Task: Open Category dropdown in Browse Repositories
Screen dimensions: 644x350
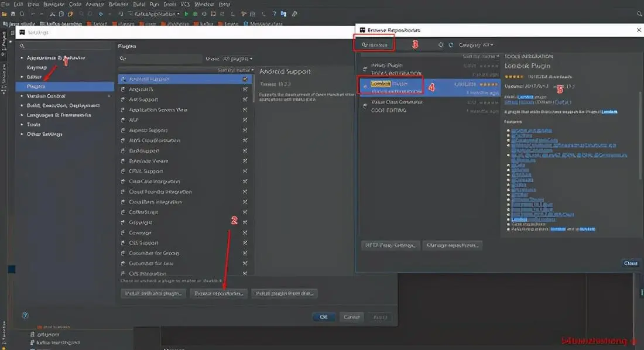Action: 475,45
